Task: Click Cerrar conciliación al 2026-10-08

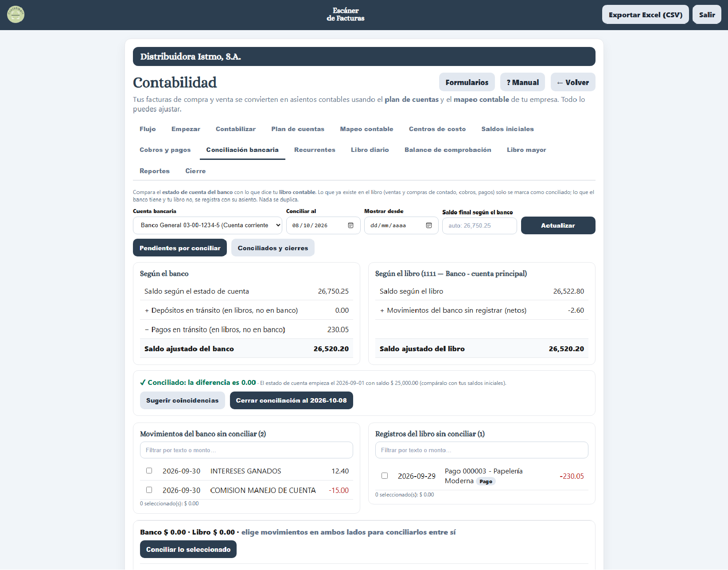Action: (x=292, y=400)
